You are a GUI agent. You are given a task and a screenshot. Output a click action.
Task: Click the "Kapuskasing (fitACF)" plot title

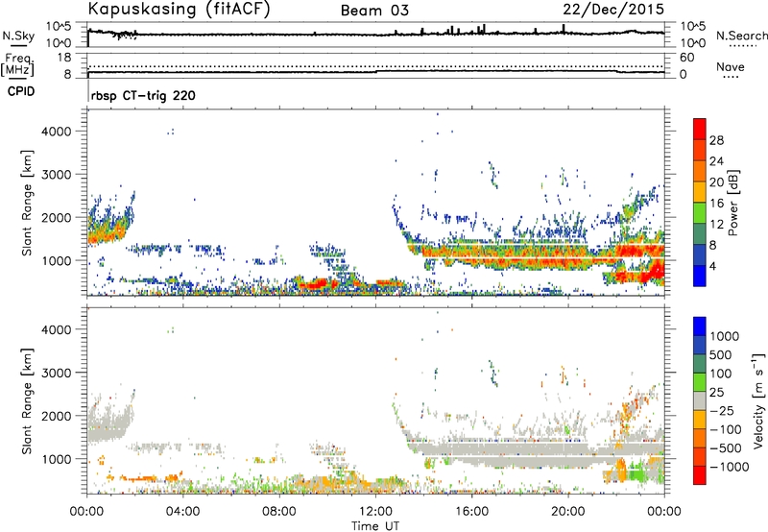point(179,9)
